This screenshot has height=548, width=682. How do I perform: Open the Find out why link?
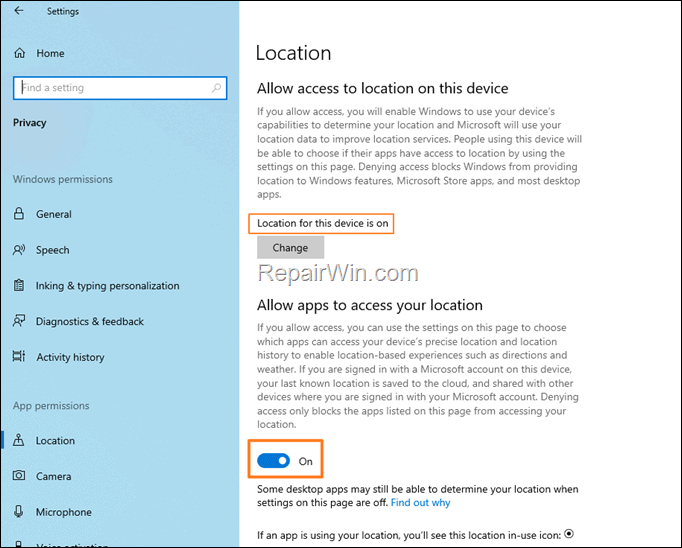[420, 503]
